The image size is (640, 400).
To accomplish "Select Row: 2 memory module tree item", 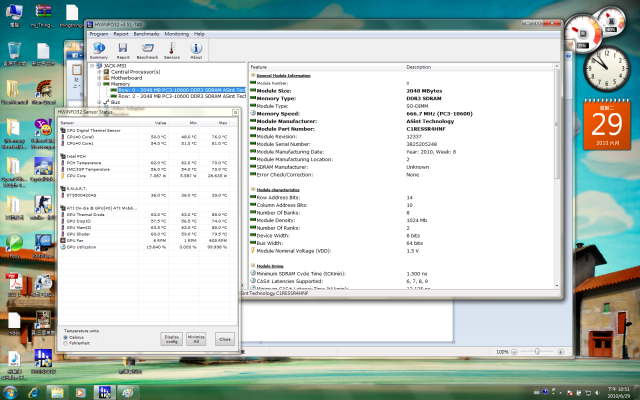I will click(182, 96).
